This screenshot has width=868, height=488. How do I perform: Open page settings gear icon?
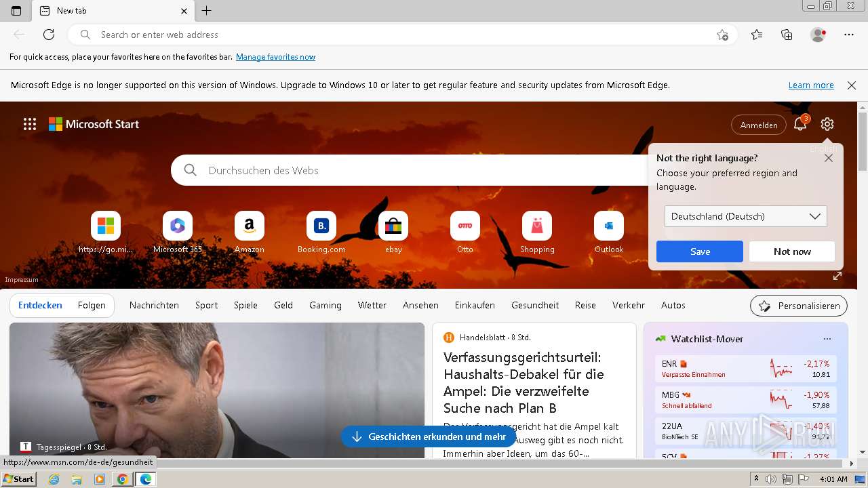827,124
